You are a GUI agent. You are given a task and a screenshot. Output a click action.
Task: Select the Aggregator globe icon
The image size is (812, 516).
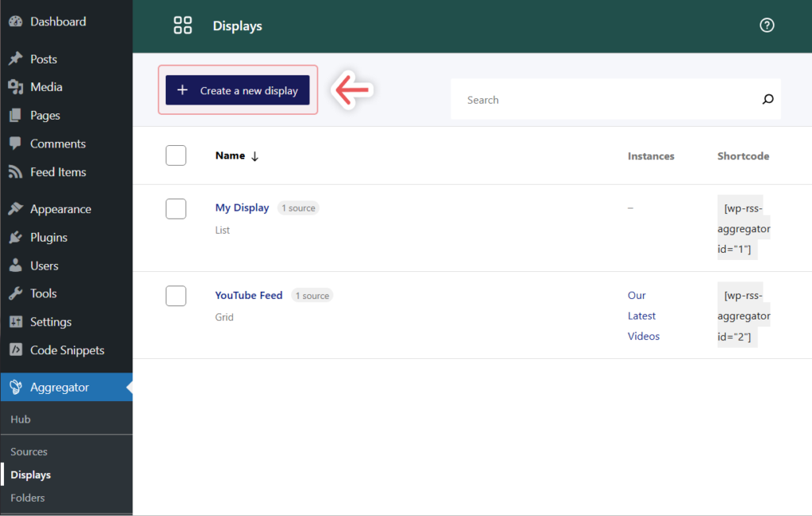pyautogui.click(x=17, y=388)
